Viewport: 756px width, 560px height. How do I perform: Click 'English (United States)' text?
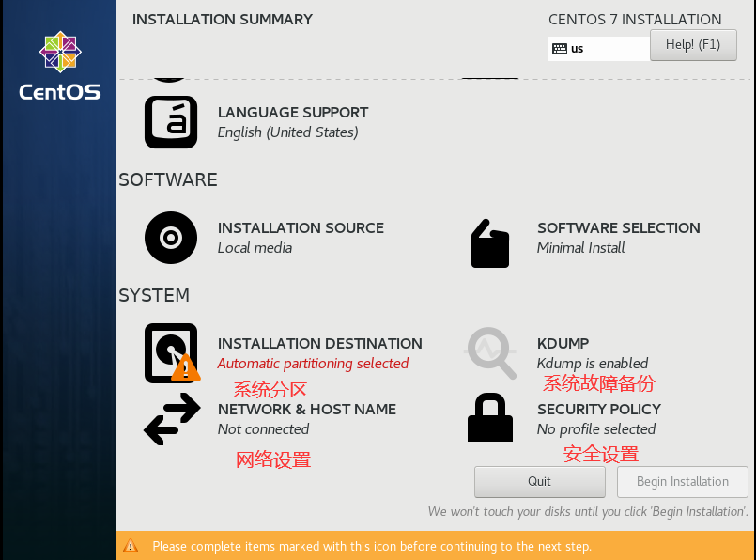click(287, 132)
